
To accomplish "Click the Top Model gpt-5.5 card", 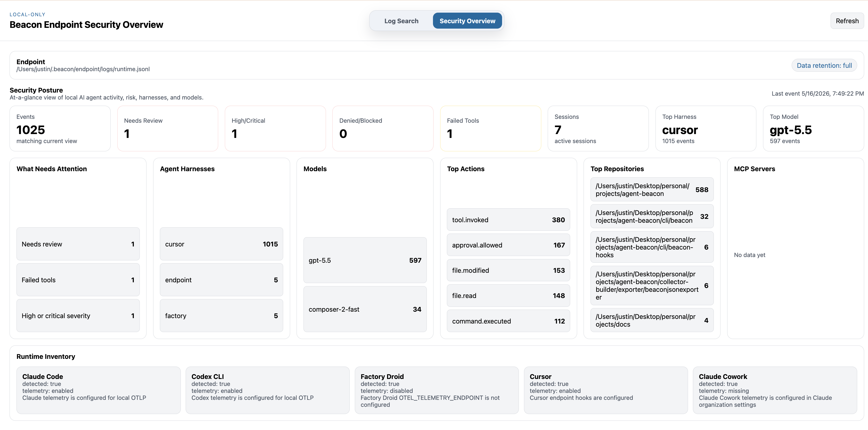I will [813, 129].
